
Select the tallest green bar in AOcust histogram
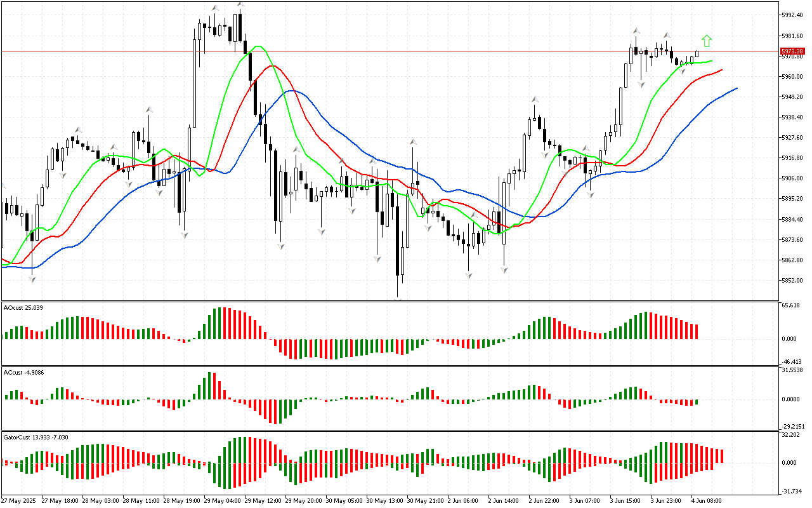[x=220, y=324]
